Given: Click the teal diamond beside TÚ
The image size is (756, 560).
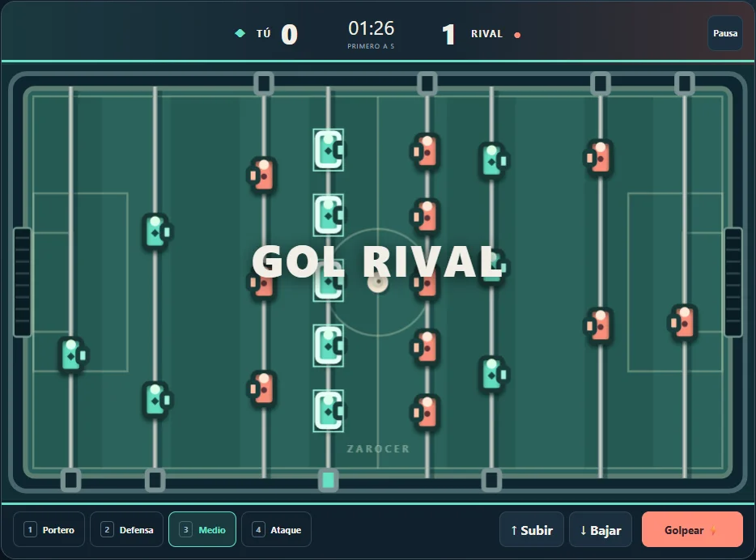Looking at the screenshot, I should pyautogui.click(x=240, y=33).
